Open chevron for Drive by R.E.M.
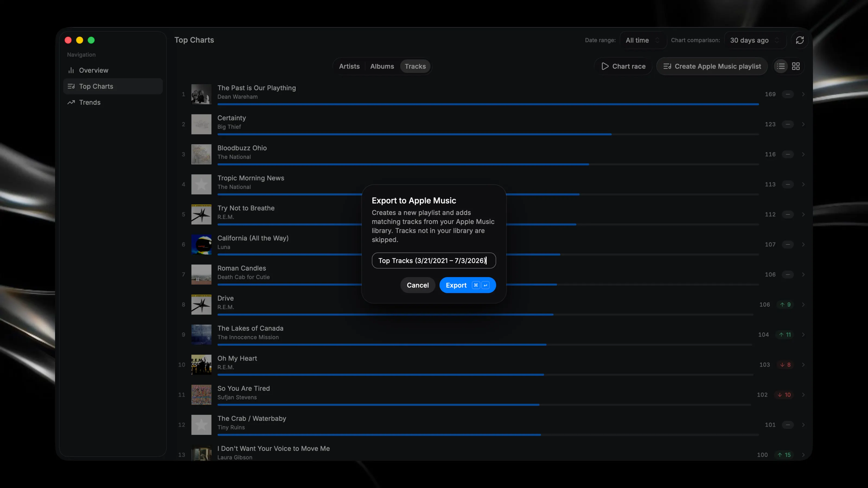The width and height of the screenshot is (868, 488). 803,304
